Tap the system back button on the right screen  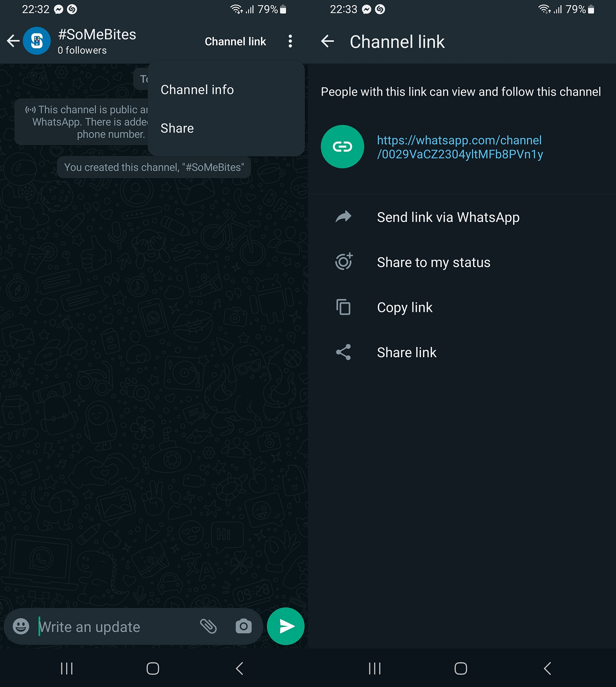coord(547,668)
